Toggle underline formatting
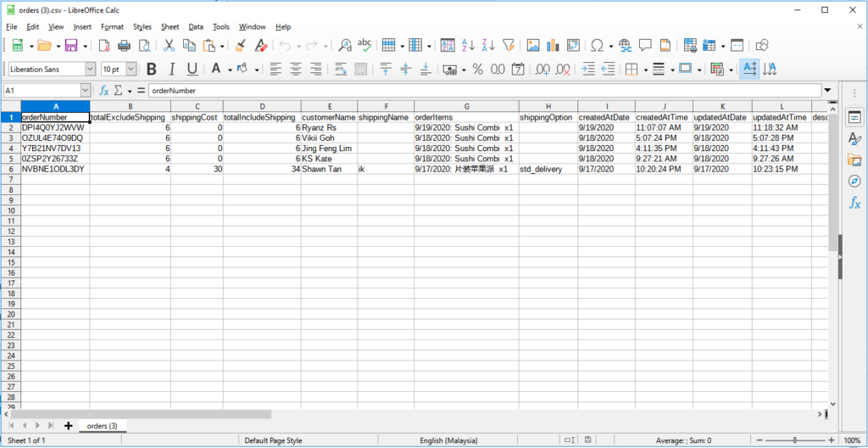The width and height of the screenshot is (868, 448). click(192, 70)
